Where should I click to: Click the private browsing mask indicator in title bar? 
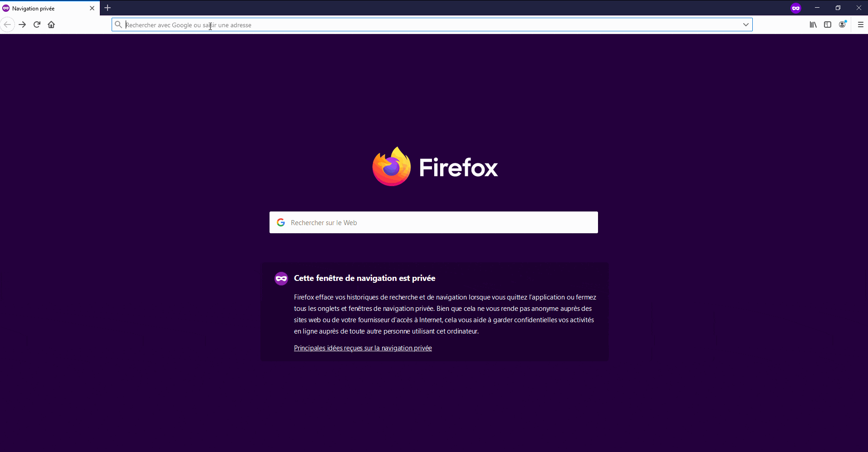[x=796, y=8]
